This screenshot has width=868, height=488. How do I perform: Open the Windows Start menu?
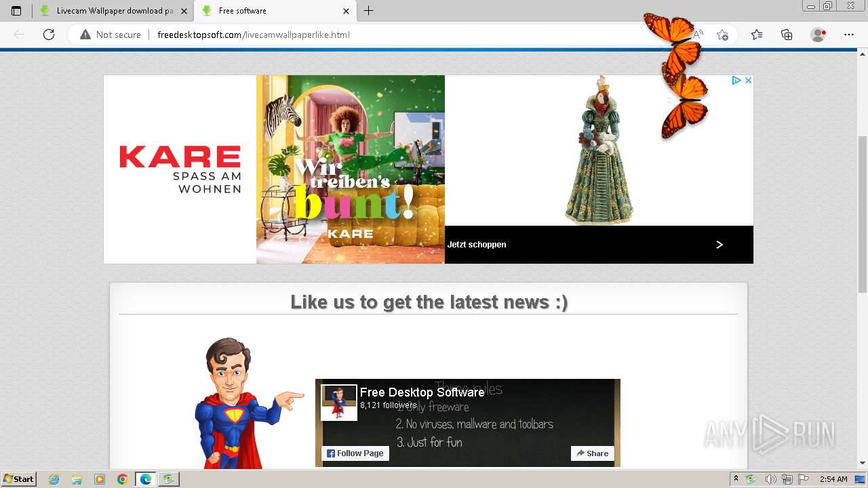coord(18,479)
